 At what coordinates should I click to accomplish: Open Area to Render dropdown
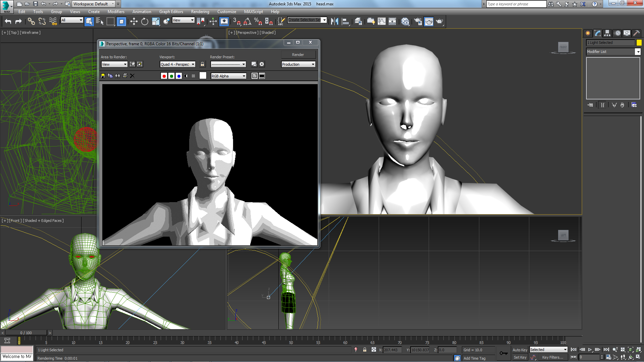[114, 64]
